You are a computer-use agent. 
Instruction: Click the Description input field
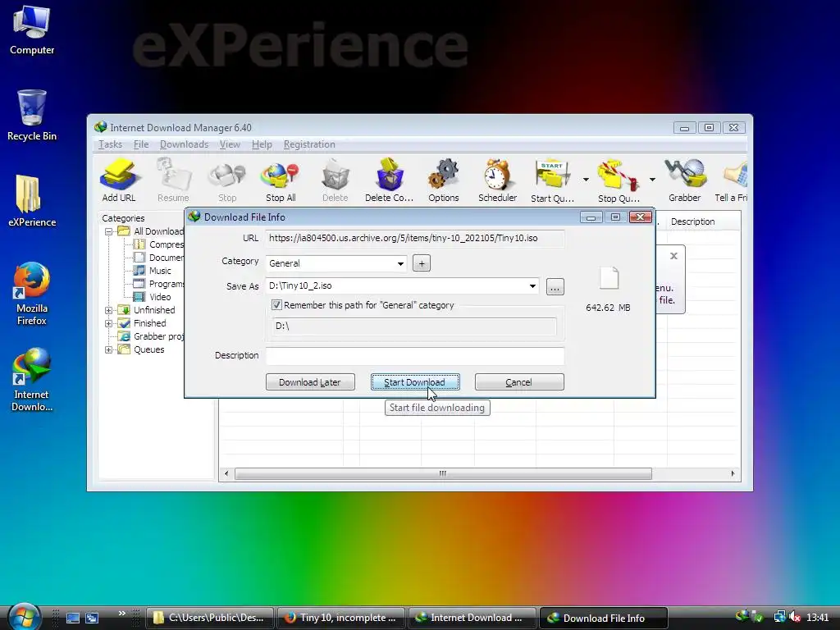(414, 356)
